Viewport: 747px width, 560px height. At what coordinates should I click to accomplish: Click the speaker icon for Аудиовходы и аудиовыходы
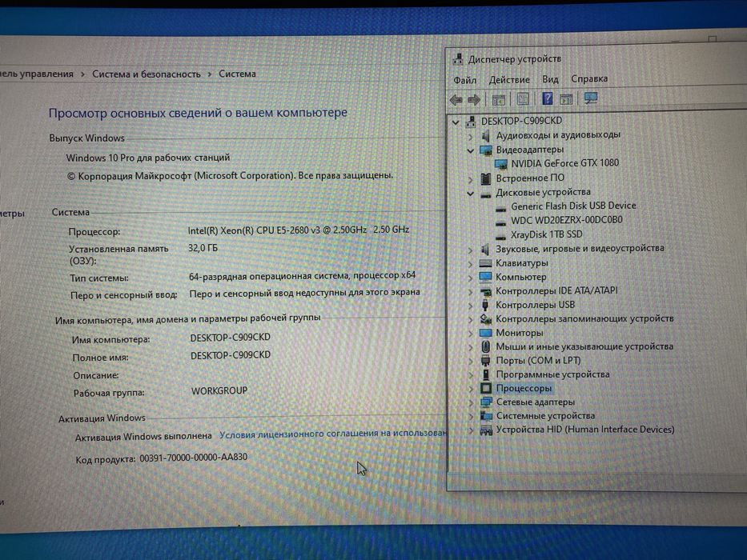click(x=485, y=136)
